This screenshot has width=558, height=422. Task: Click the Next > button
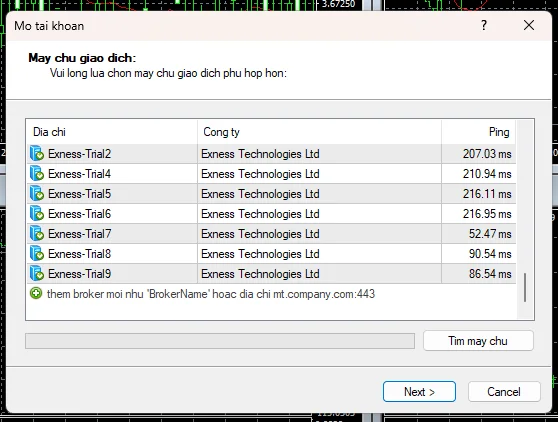point(419,392)
